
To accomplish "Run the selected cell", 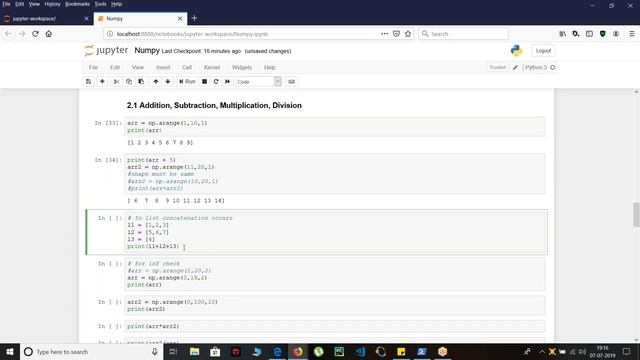I will (x=187, y=82).
